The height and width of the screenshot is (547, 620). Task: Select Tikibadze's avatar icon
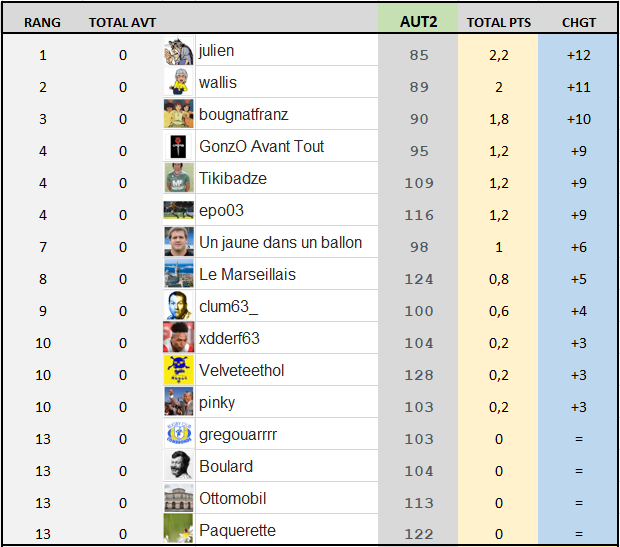tap(179, 179)
